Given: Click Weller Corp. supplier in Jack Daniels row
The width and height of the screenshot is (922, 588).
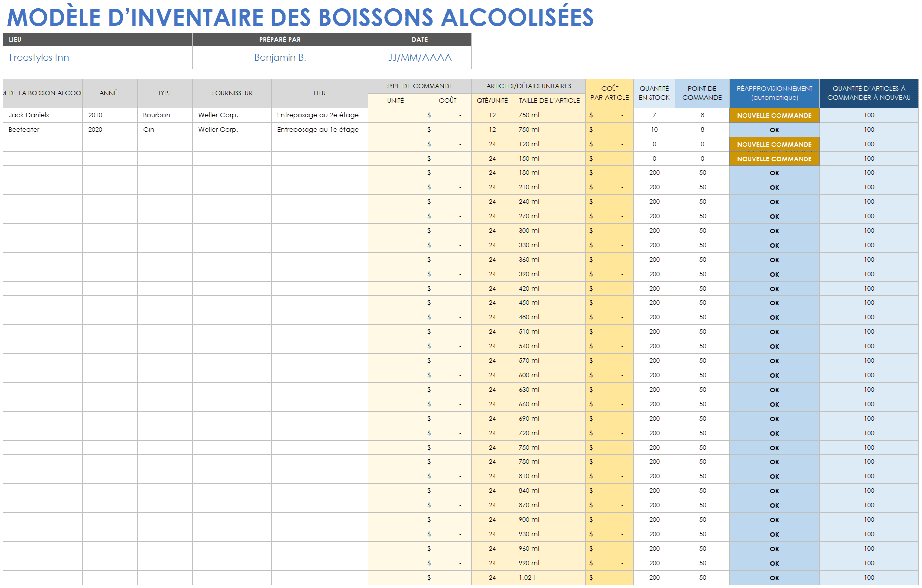Looking at the screenshot, I should (x=232, y=115).
